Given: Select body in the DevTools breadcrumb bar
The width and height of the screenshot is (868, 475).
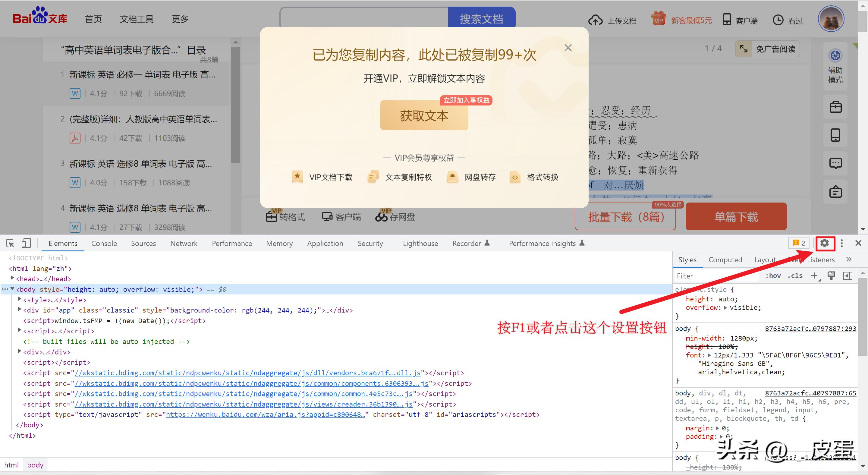Looking at the screenshot, I should [x=35, y=464].
